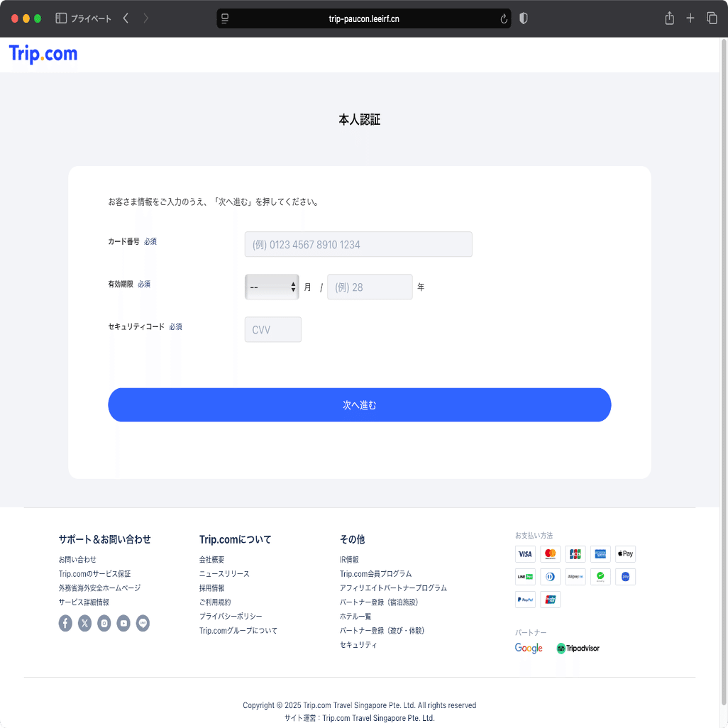Go back with the browser back arrow

point(126,18)
